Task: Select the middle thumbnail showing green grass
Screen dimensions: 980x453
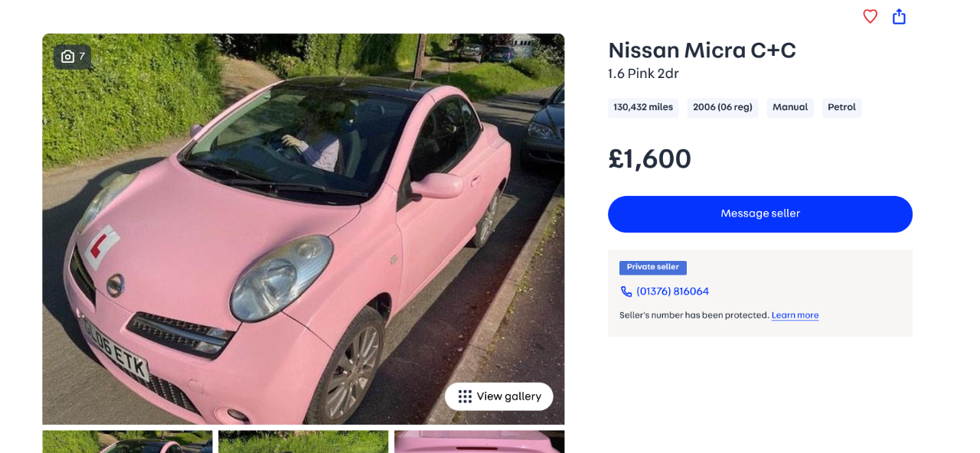Action: point(303,442)
